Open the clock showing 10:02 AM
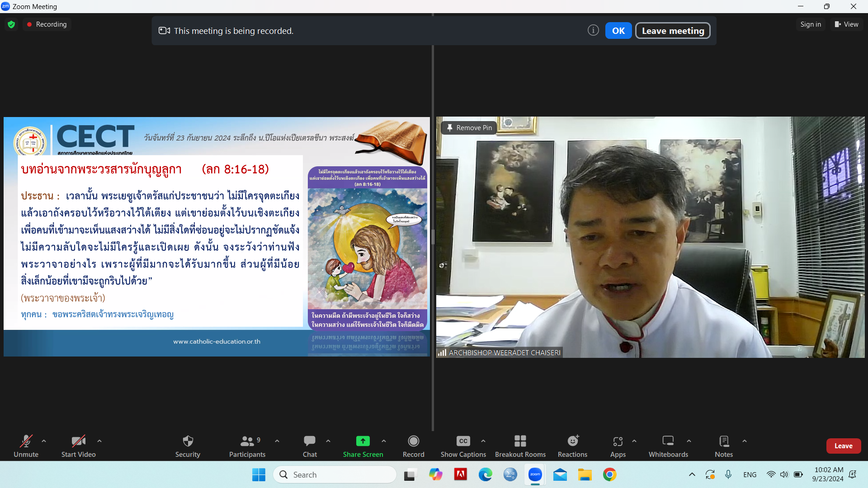868x488 pixels. point(827,474)
